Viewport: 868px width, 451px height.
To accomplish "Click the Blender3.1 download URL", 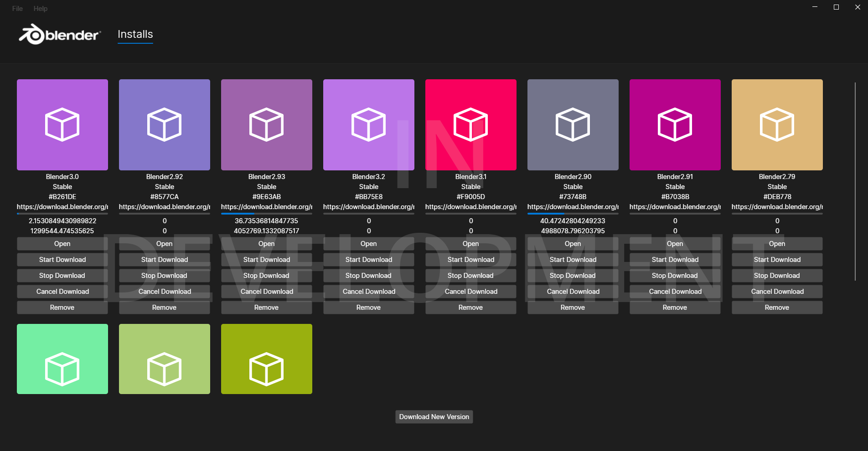I will [471, 207].
